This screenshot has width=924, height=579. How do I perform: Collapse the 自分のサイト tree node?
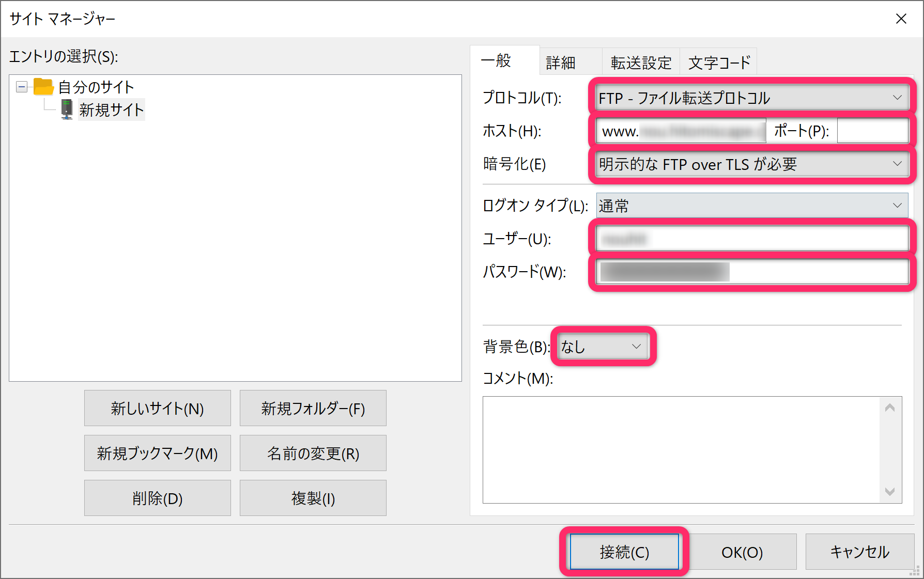(21, 86)
